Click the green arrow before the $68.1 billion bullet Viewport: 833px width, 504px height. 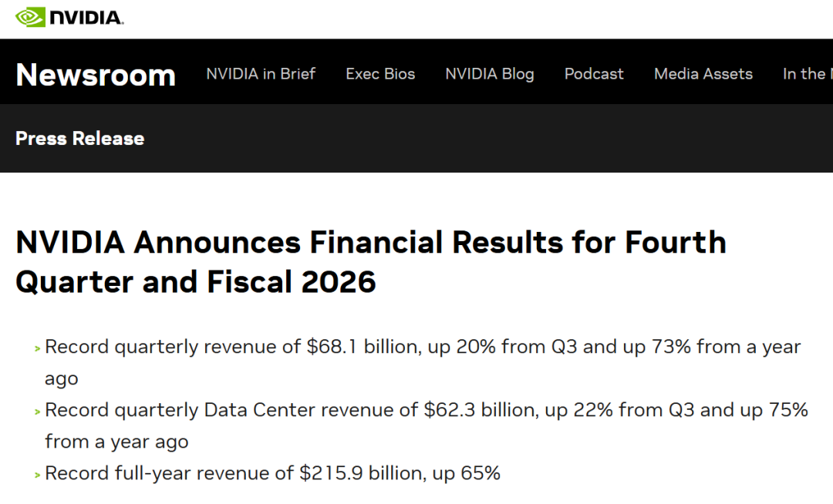(36, 348)
